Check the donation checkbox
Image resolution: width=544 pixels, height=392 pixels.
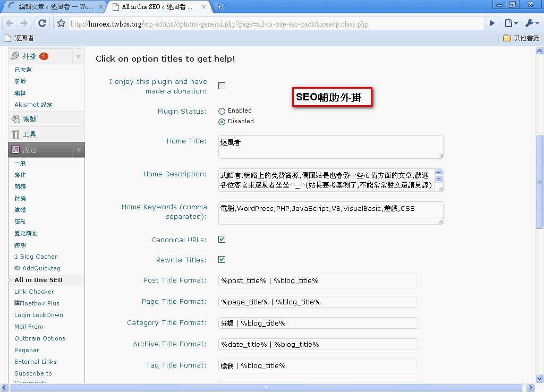[222, 86]
